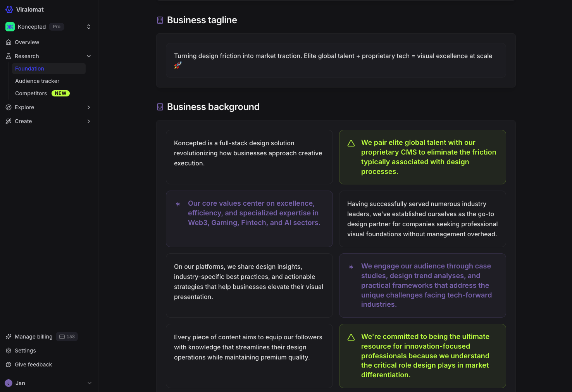The image size is (572, 392).
Task: Select the 'Our core values center' card
Action: [249, 219]
